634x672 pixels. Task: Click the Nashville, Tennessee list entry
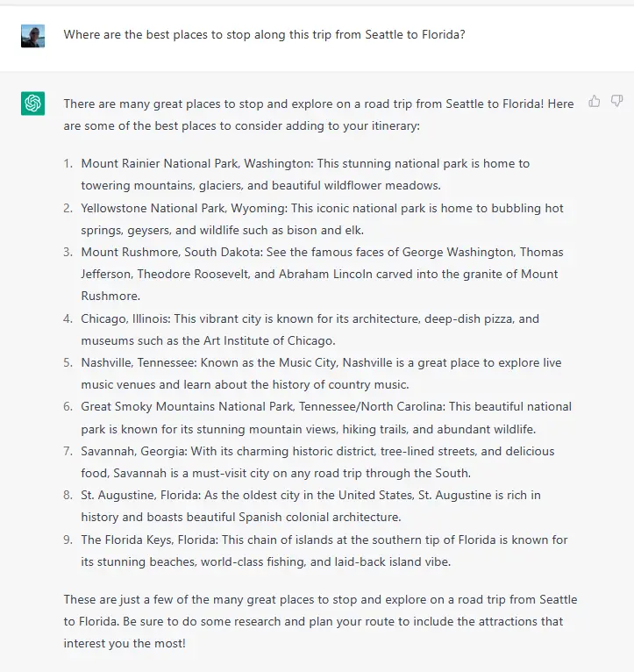(x=321, y=374)
